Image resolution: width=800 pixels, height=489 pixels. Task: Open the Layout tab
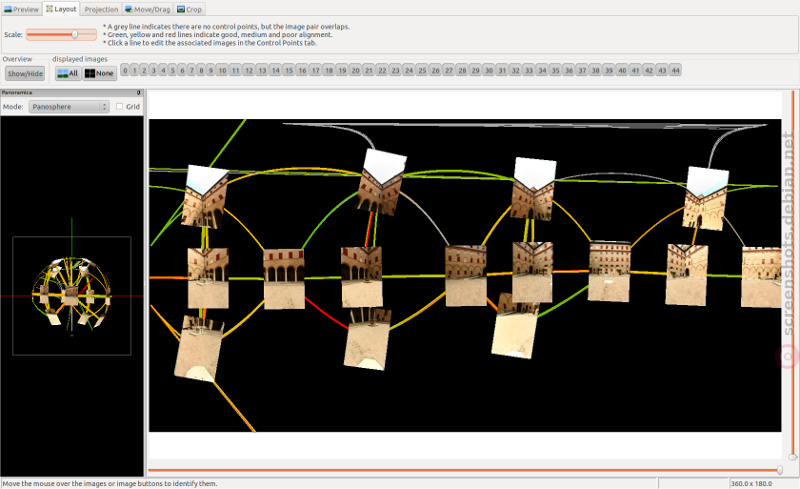(61, 9)
